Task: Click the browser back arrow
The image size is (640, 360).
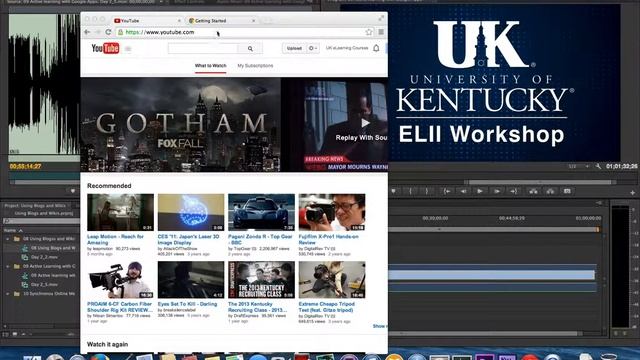Action: 87,32
